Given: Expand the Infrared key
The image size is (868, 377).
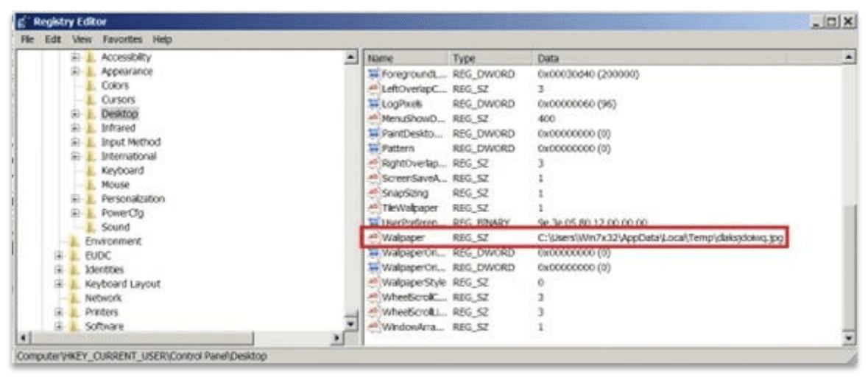Looking at the screenshot, I should 75,128.
